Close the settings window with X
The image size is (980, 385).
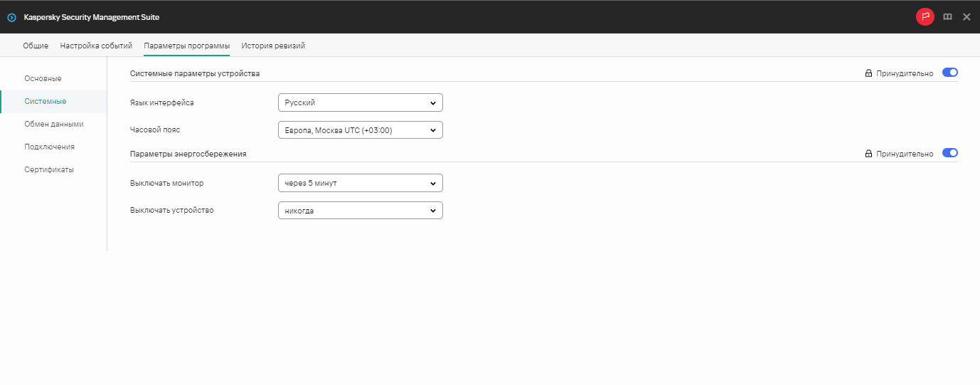click(x=966, y=17)
